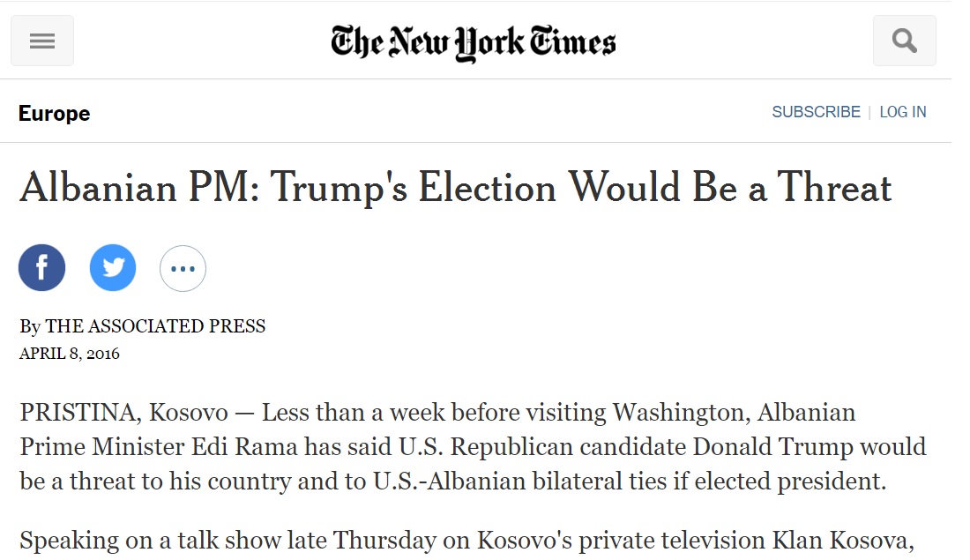Image resolution: width=970 pixels, height=560 pixels.
Task: Open the sections hamburger menu
Action: pyautogui.click(x=42, y=41)
